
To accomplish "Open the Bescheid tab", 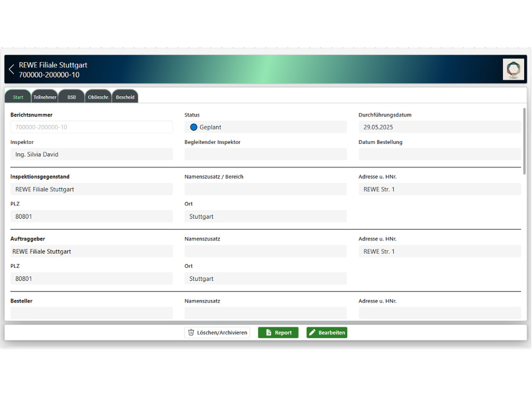I will (x=125, y=97).
